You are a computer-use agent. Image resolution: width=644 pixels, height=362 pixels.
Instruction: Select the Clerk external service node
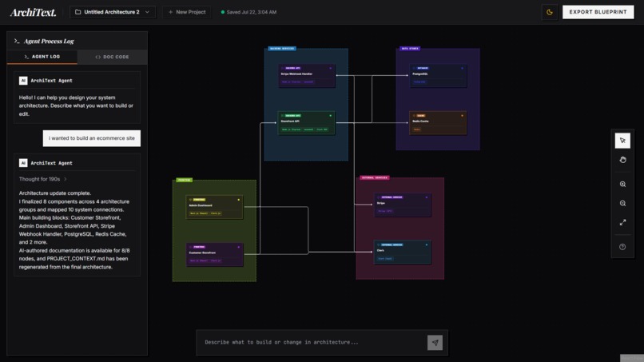(x=403, y=252)
